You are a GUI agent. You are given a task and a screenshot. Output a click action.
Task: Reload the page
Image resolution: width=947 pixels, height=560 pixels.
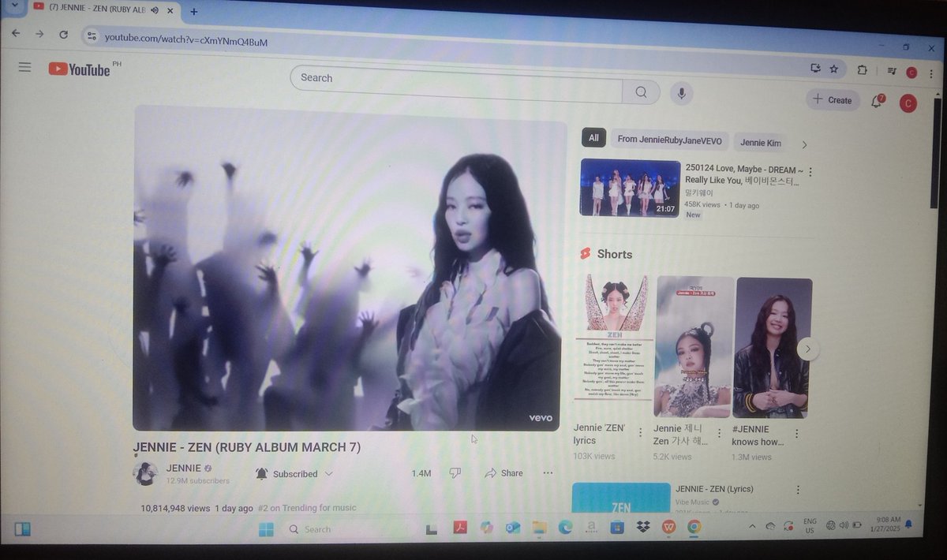(x=63, y=35)
